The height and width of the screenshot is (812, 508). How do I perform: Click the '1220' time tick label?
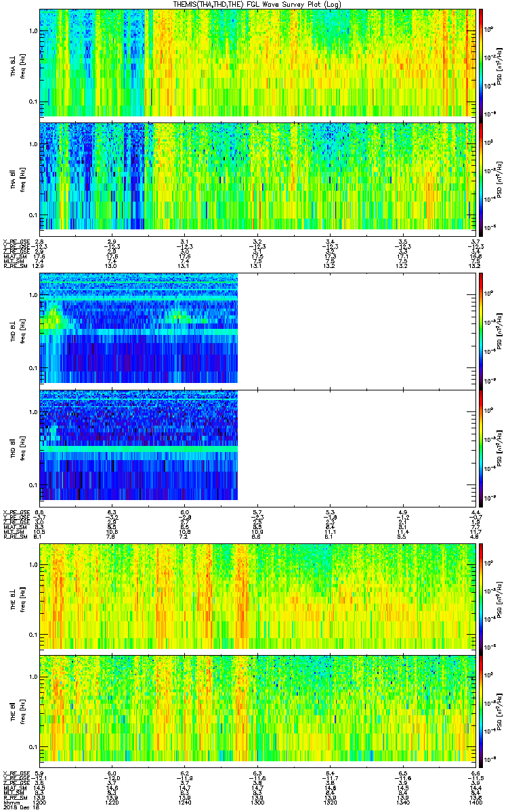(112, 802)
